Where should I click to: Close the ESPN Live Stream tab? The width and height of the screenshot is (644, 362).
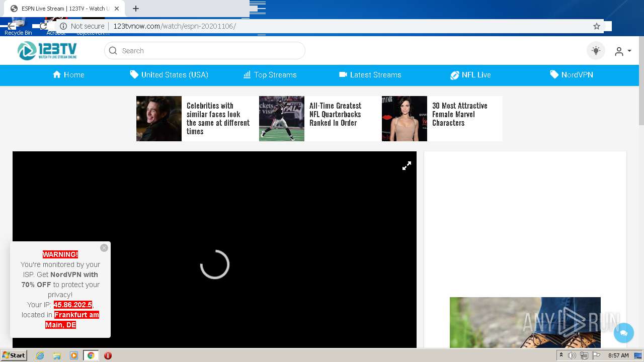[117, 9]
